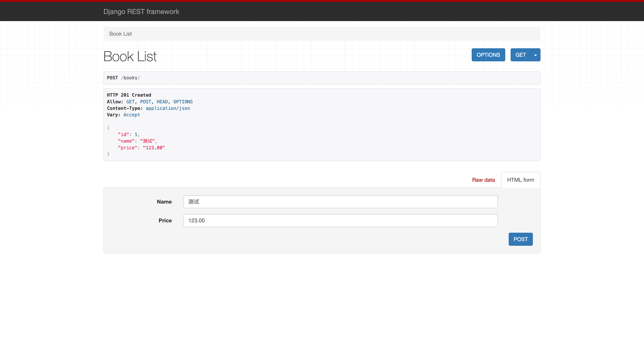Open Django REST framework brand link
The height and width of the screenshot is (360, 644).
coord(141,12)
